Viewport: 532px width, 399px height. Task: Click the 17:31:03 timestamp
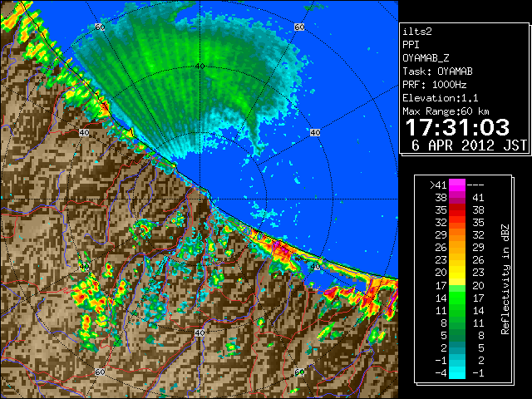click(x=457, y=127)
